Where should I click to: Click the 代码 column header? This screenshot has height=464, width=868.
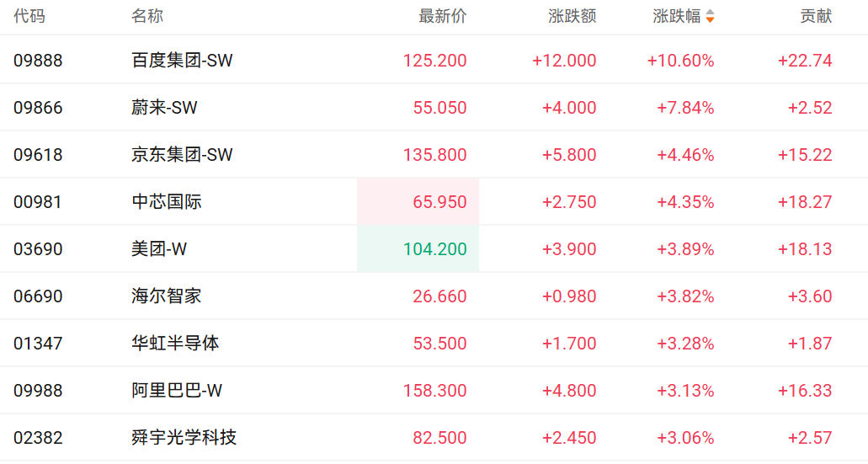[29, 16]
